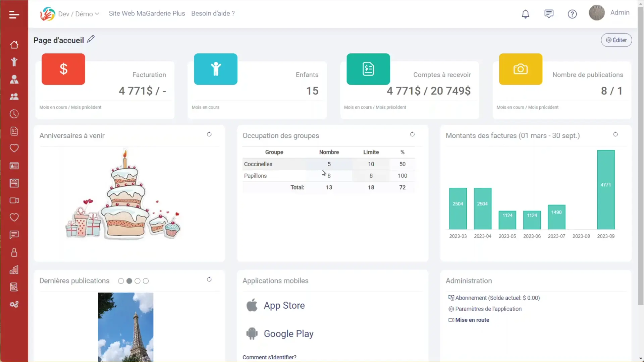Open the clock icon in sidebar
This screenshot has height=362, width=644.
pyautogui.click(x=14, y=114)
